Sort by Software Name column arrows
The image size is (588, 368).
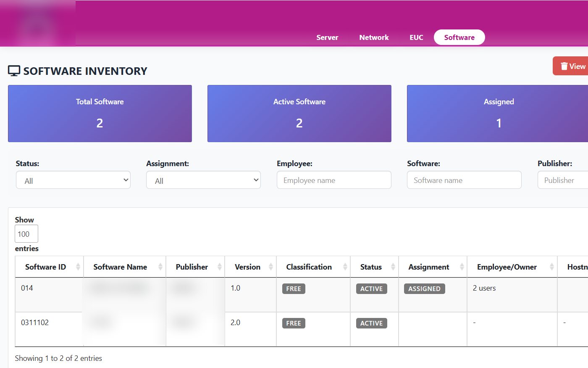coord(160,267)
